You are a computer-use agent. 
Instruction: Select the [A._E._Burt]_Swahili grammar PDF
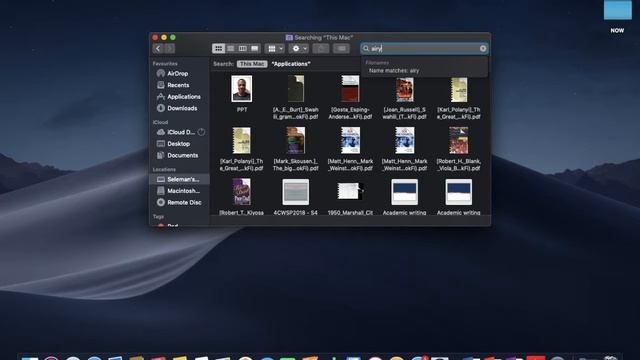click(296, 89)
